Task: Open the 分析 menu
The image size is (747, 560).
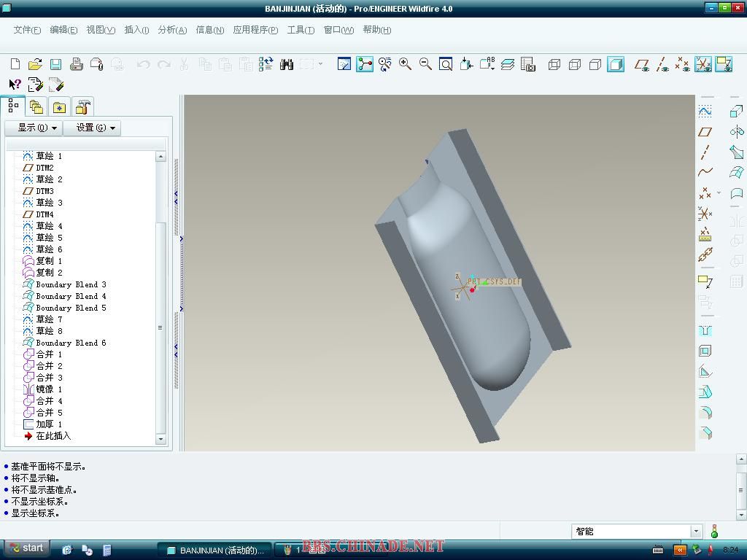Action: [x=172, y=30]
